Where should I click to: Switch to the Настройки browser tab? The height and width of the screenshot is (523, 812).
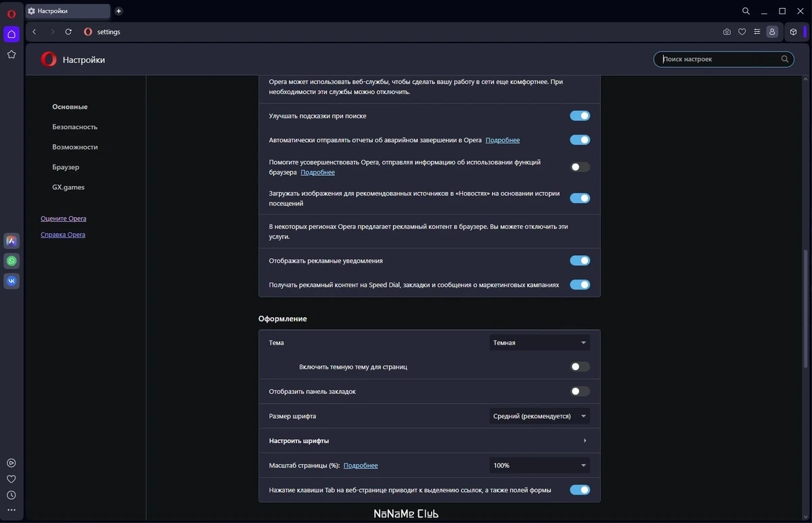pos(68,12)
